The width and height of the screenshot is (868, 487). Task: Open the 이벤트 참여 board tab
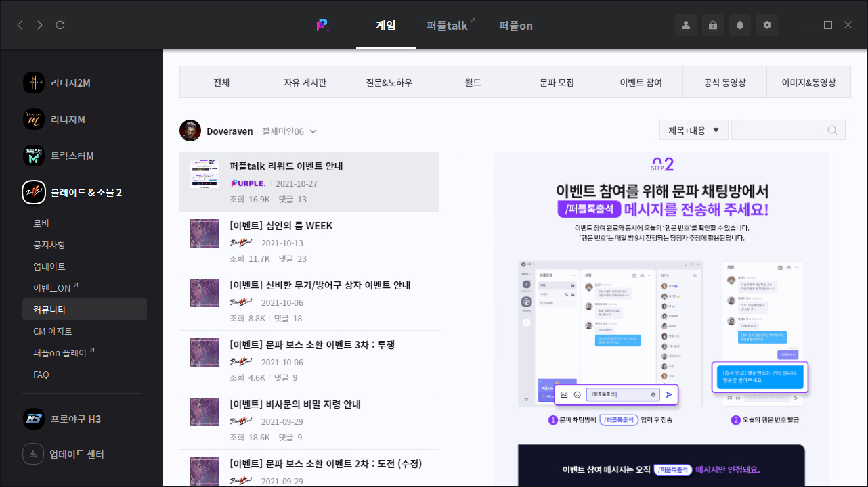(x=641, y=83)
